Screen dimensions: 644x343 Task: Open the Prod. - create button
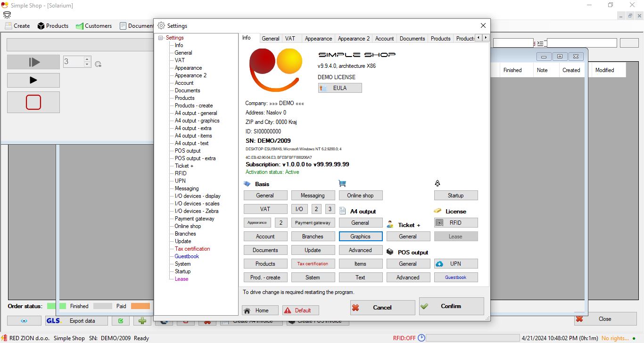265,278
